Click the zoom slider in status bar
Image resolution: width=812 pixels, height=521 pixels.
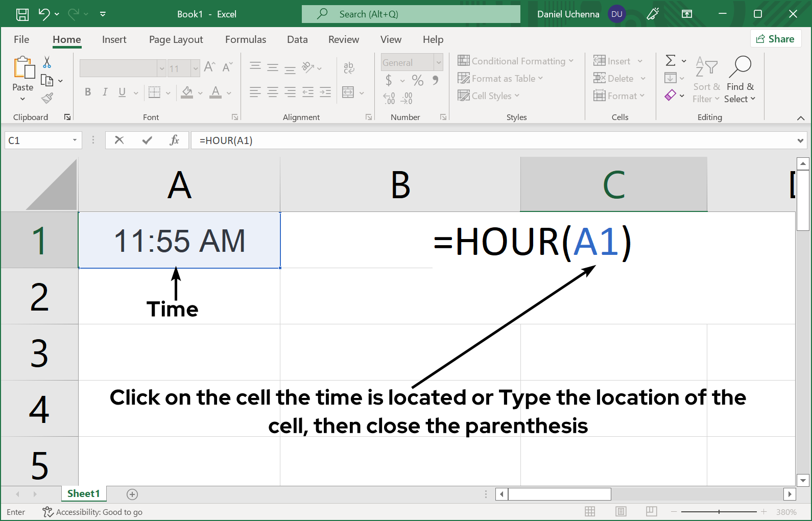pos(719,512)
